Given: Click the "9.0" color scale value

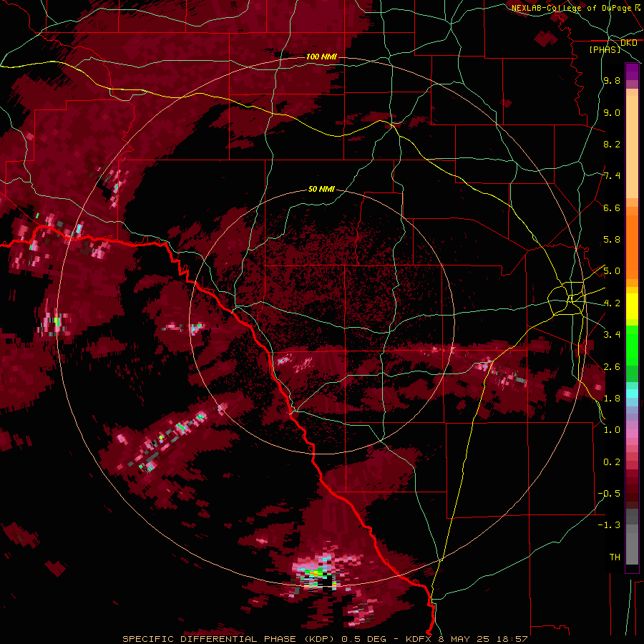Looking at the screenshot, I should point(612,112).
